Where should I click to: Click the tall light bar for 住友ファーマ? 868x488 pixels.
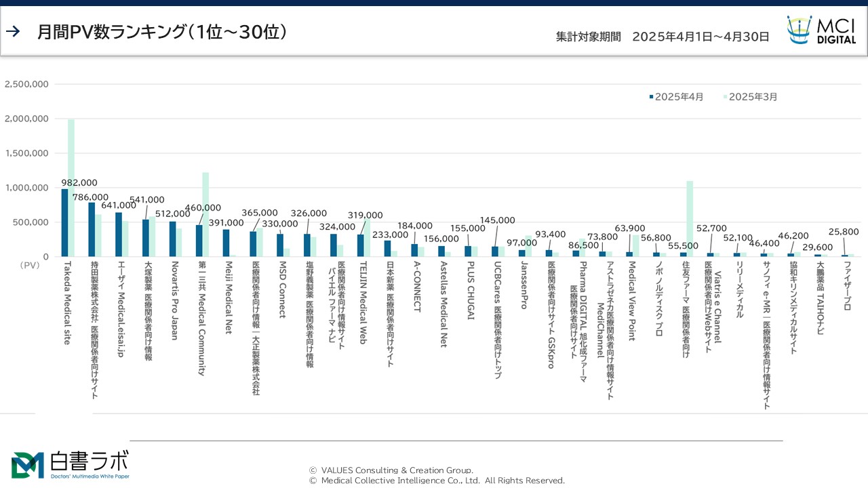[x=690, y=218]
